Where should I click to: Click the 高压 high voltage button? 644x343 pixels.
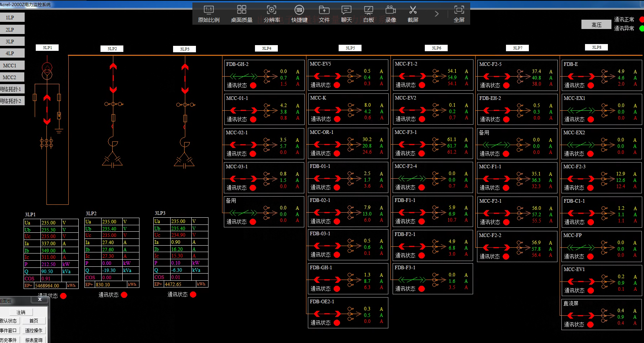pos(596,25)
